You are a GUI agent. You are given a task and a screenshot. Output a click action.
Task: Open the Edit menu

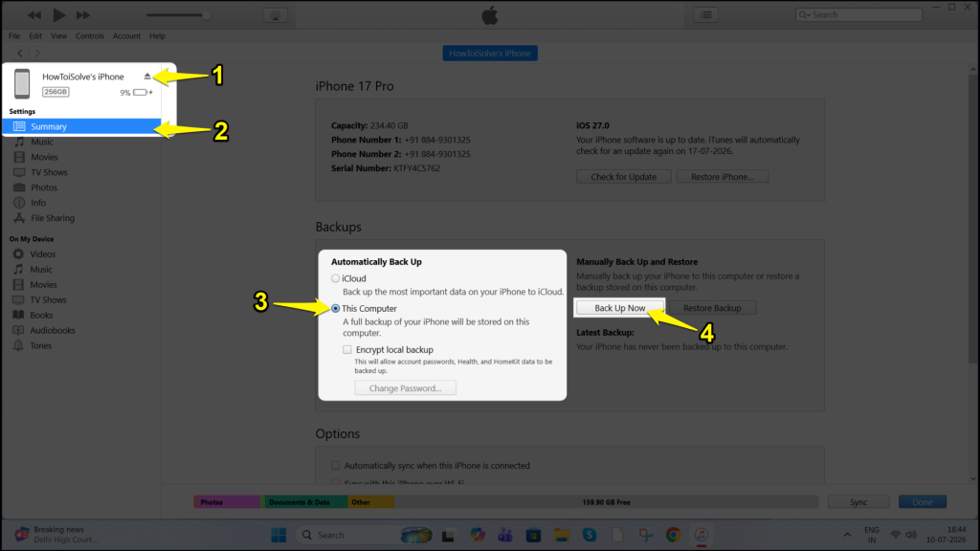click(x=35, y=35)
